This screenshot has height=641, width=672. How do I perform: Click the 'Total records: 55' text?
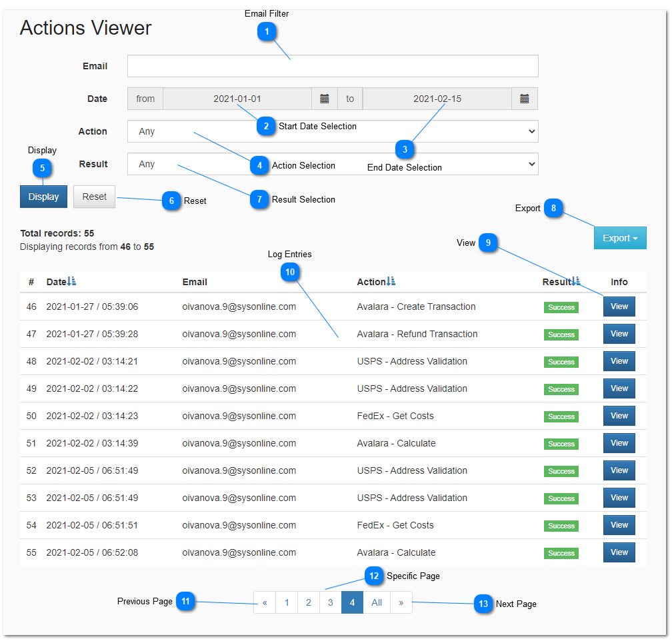[57, 233]
